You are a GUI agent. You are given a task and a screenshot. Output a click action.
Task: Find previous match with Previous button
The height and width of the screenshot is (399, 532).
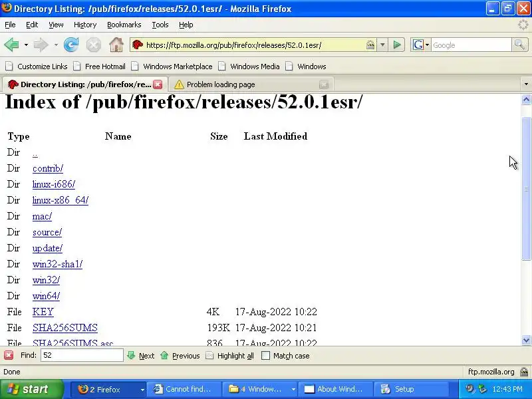pos(180,356)
